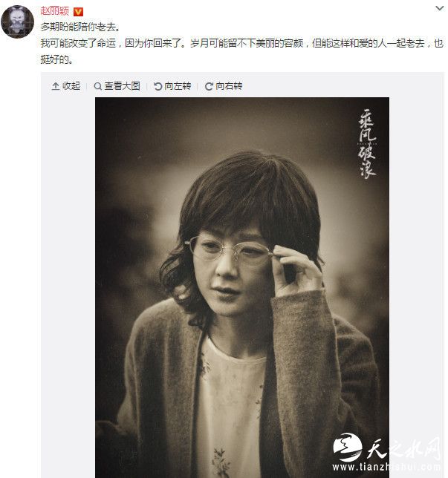This screenshot has height=478, width=448.
Task: Click the post line 多期盼能陪你老去
Action: tap(80, 27)
